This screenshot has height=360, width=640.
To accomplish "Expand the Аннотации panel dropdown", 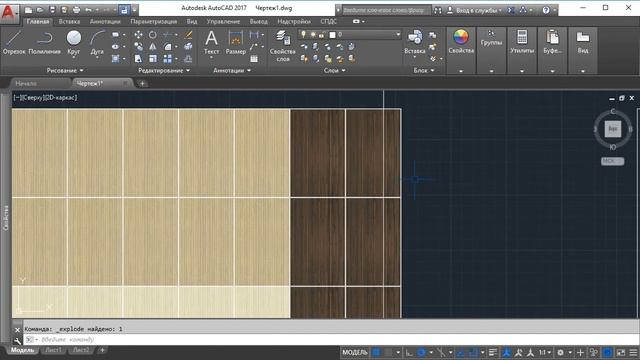I will click(232, 70).
